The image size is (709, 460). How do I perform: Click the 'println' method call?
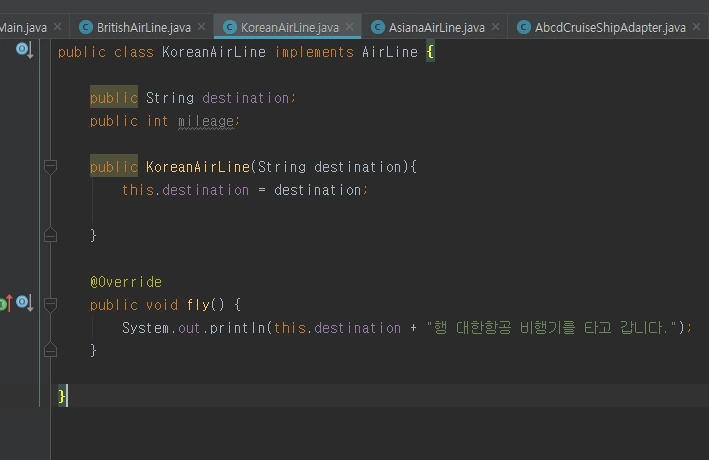[x=237, y=328]
